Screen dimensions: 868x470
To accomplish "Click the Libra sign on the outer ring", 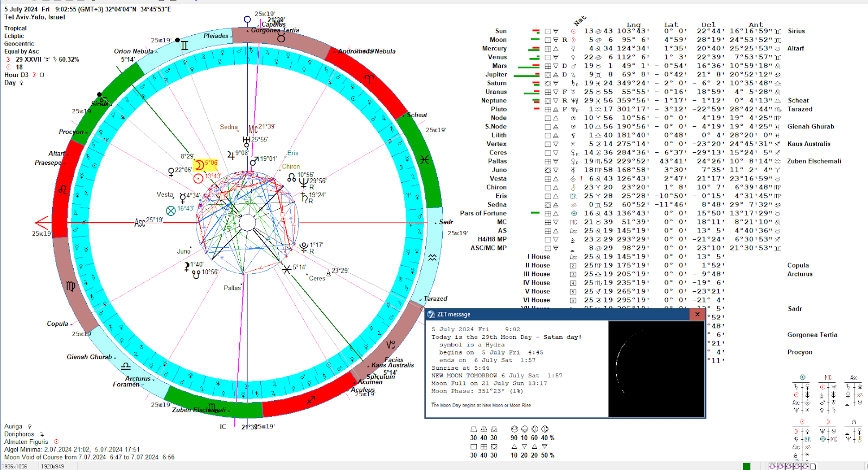I will (x=126, y=366).
